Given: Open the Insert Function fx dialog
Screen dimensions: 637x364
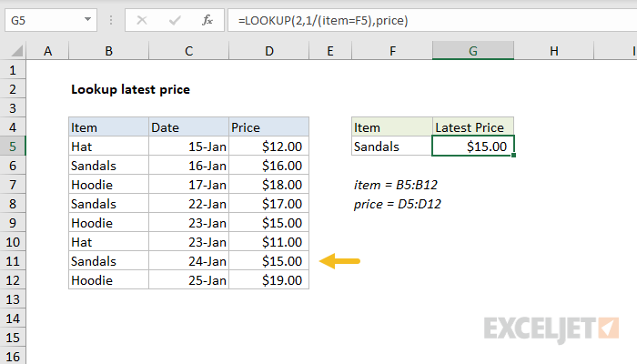Looking at the screenshot, I should coord(207,20).
